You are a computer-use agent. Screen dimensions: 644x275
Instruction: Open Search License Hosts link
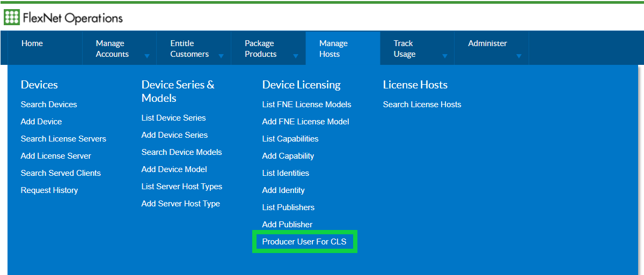tap(422, 105)
